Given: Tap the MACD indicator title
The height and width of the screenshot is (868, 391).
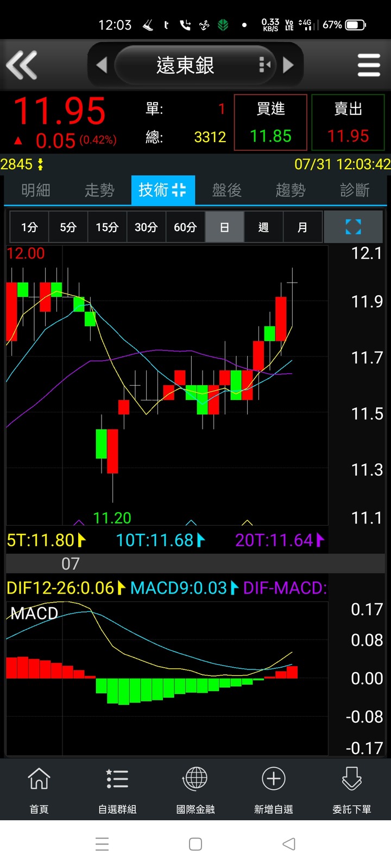Looking at the screenshot, I should point(34,613).
